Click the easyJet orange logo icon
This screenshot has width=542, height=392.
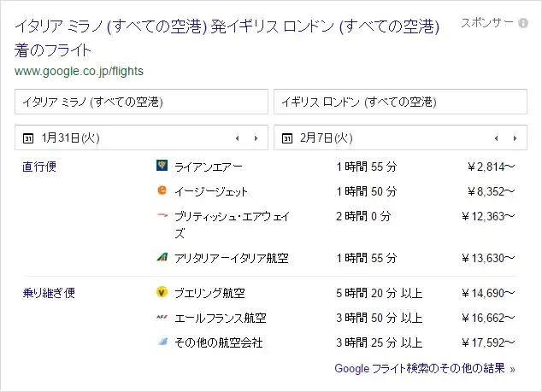(x=162, y=190)
